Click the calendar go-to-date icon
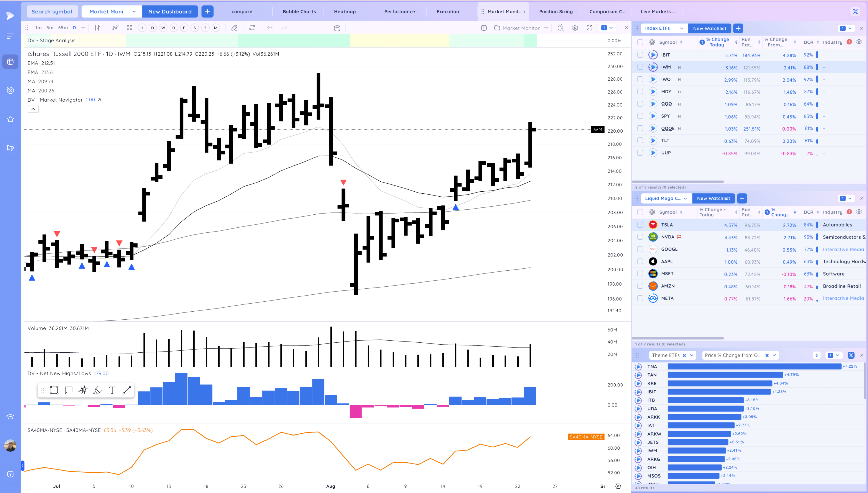 point(337,28)
